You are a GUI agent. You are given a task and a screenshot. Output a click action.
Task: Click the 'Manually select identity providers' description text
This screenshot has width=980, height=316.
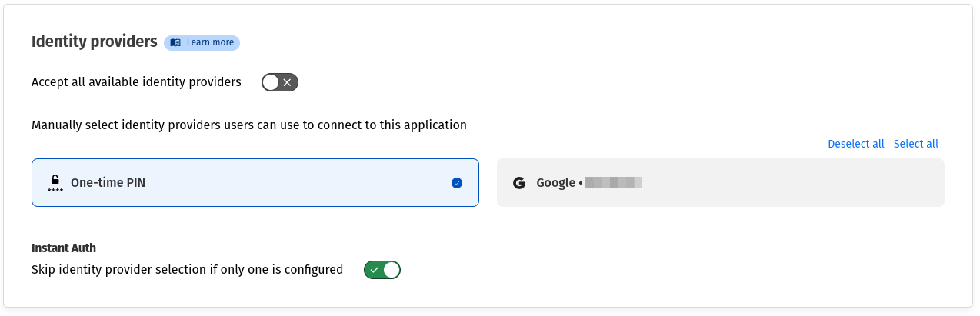click(x=249, y=125)
